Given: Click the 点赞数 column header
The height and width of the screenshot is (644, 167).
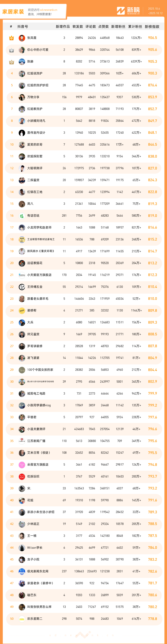Looking at the screenshot, I should tap(103, 27).
